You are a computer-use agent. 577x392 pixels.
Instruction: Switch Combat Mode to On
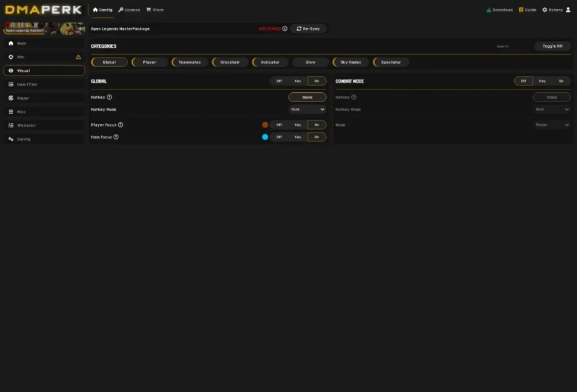click(x=561, y=81)
